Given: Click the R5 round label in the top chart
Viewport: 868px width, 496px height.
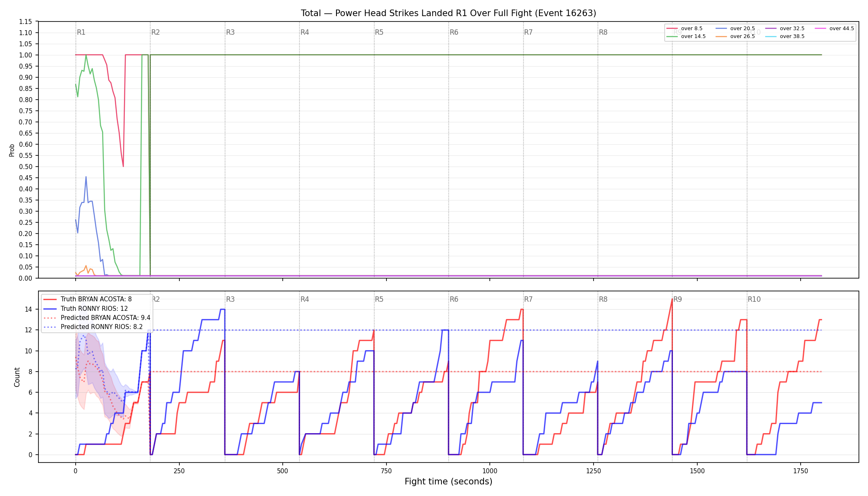Looking at the screenshot, I should 379,32.
